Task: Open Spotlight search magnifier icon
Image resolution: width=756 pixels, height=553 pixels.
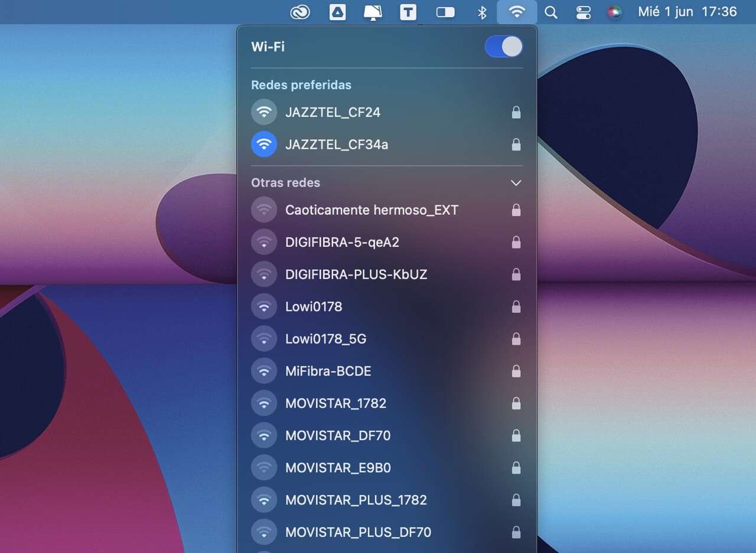Action: click(x=551, y=12)
